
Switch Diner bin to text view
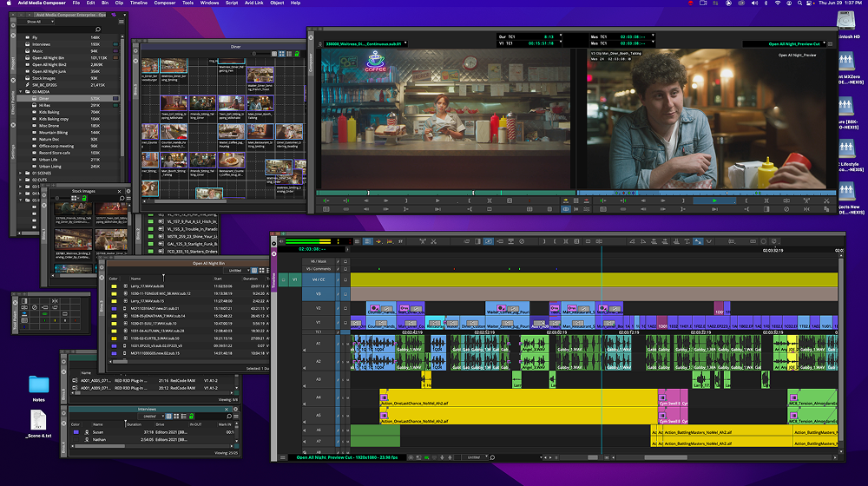pyautogui.click(x=274, y=54)
